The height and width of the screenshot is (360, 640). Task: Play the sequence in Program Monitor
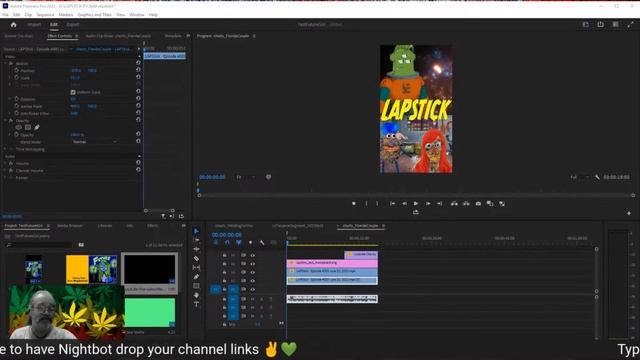[x=416, y=204]
